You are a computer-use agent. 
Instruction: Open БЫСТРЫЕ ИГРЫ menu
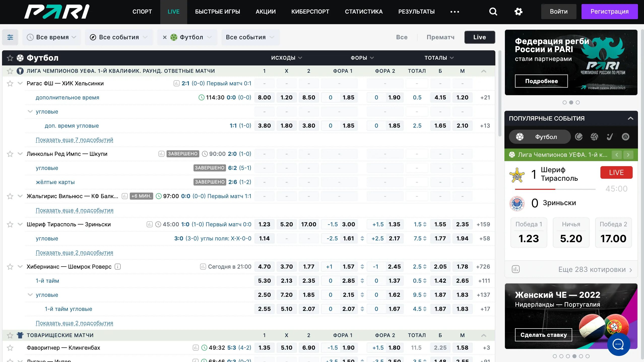tap(217, 12)
